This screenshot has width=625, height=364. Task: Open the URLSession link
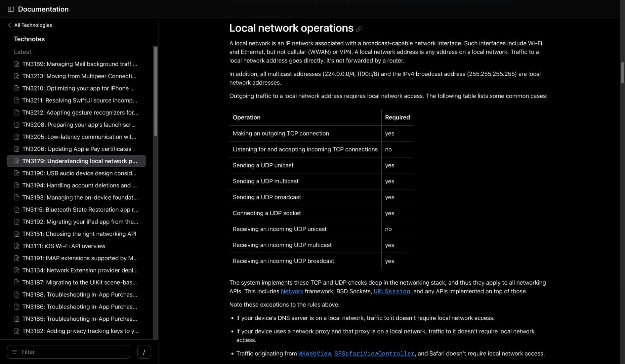click(391, 291)
